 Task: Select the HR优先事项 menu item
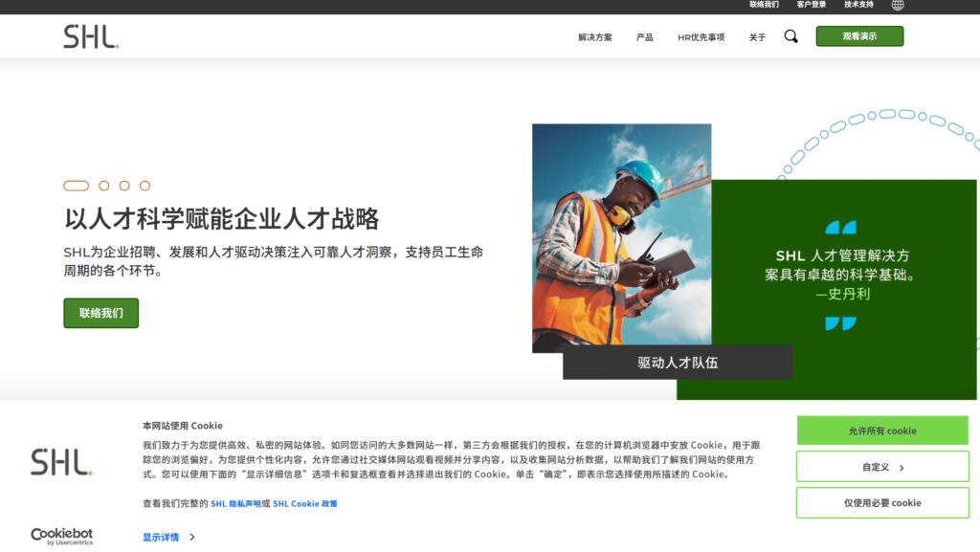pos(701,37)
